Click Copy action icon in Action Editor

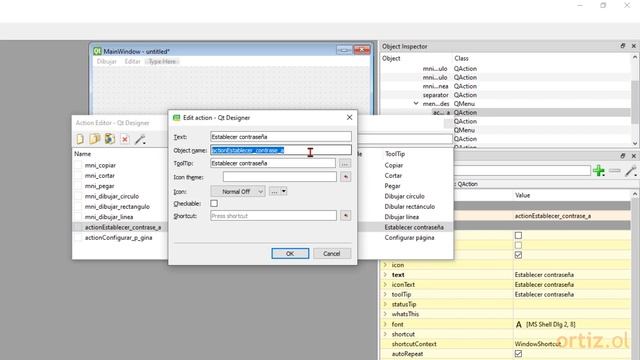pos(95,139)
